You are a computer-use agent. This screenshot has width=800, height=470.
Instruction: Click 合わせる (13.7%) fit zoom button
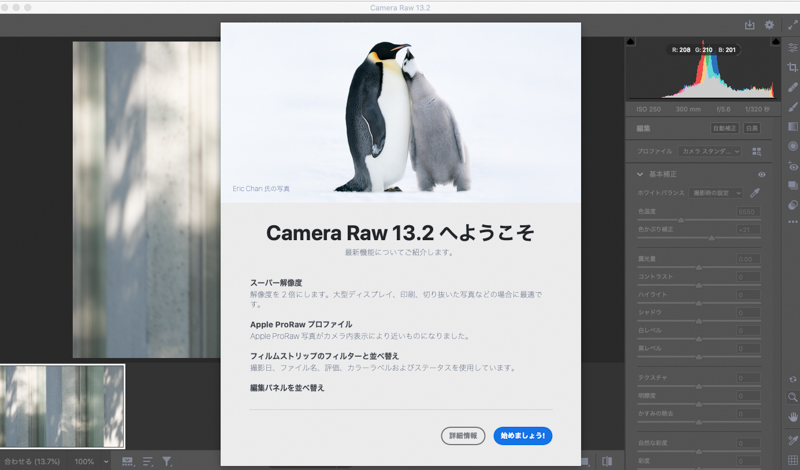[32, 461]
